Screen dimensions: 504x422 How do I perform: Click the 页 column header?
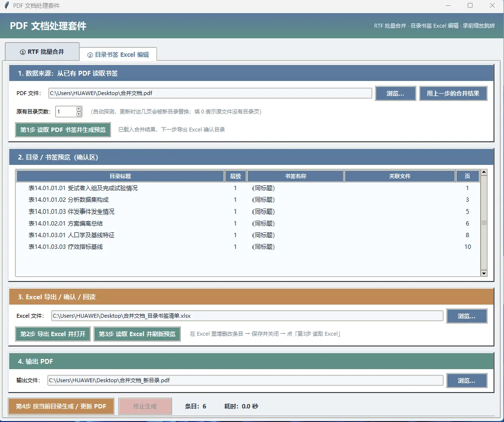[x=467, y=176]
